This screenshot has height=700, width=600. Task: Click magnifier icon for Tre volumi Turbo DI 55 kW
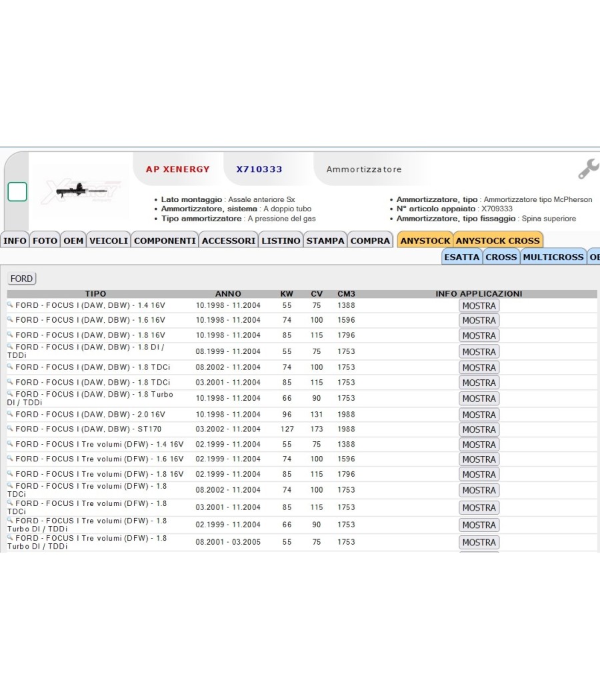pos(10,537)
